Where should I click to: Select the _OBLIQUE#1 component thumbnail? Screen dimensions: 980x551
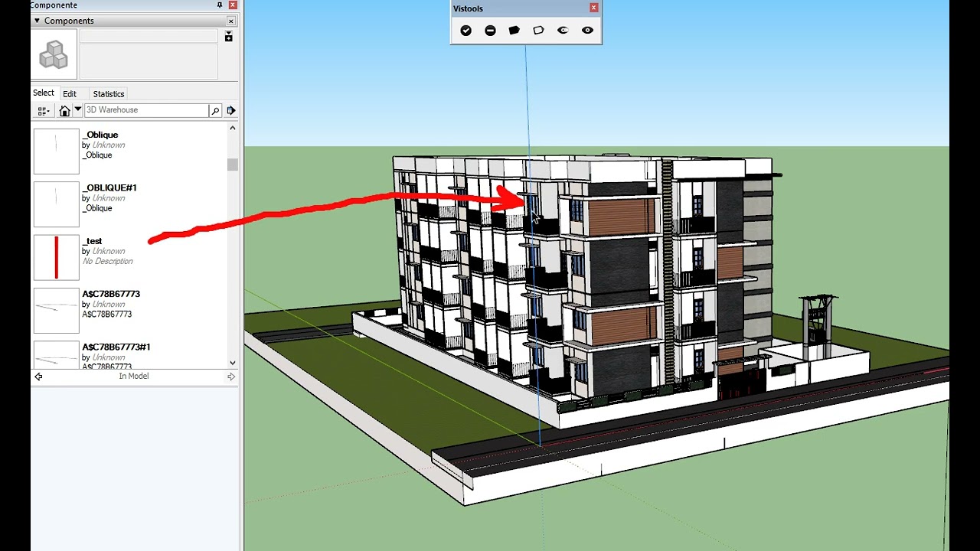56,204
